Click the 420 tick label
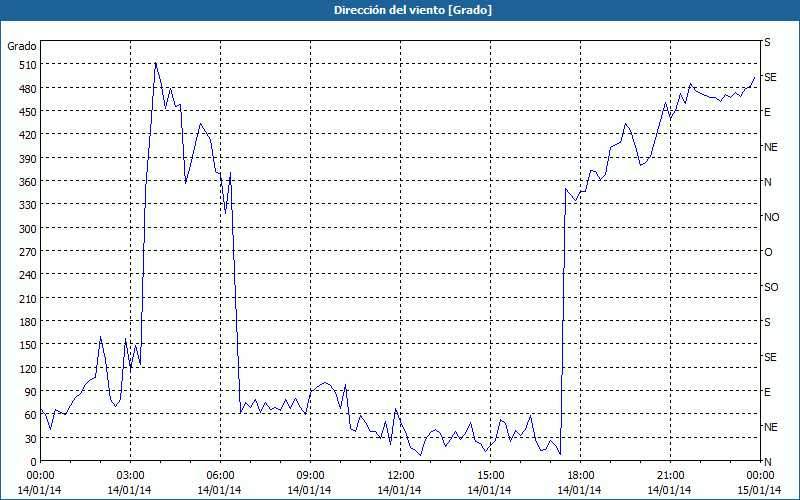This screenshot has height=500, width=800. [x=28, y=135]
